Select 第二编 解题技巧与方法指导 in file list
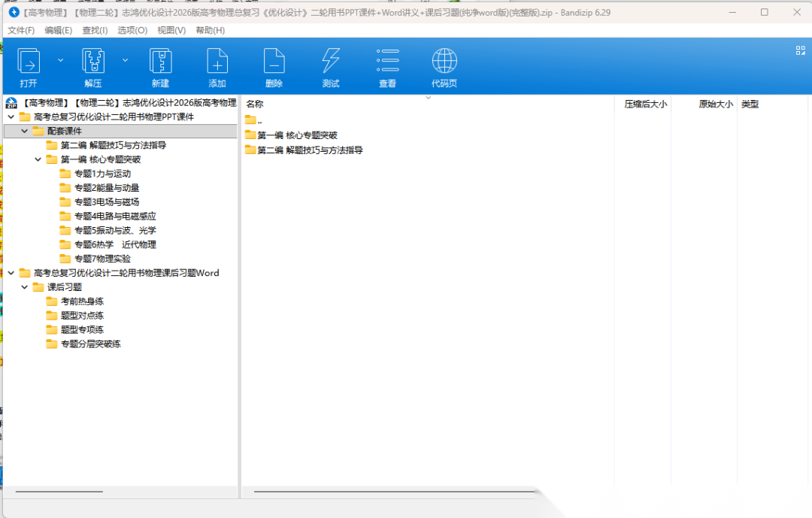 click(x=310, y=150)
